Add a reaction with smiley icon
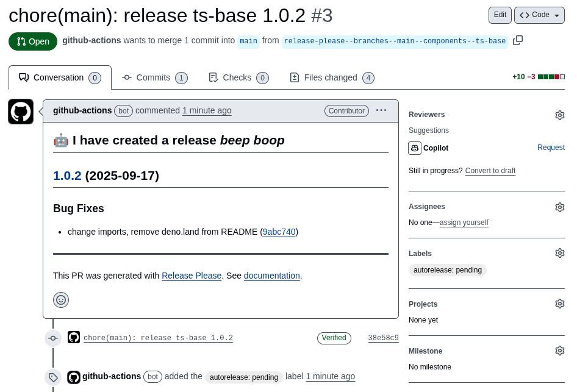This screenshot has width=577, height=392. pyautogui.click(x=61, y=300)
